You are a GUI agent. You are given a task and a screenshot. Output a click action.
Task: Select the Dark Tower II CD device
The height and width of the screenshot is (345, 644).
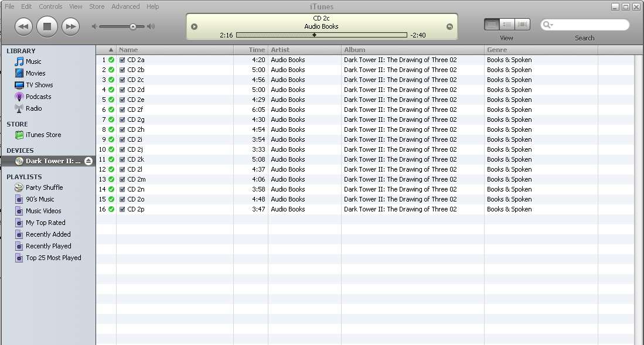tap(48, 161)
